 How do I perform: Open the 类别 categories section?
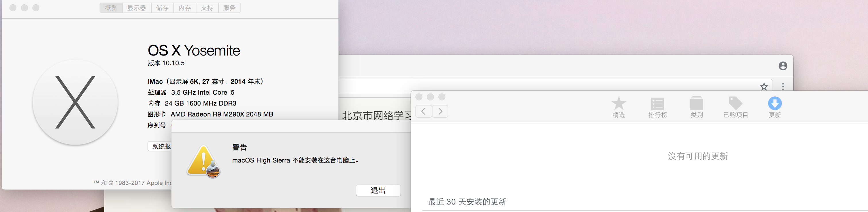pyautogui.click(x=697, y=107)
